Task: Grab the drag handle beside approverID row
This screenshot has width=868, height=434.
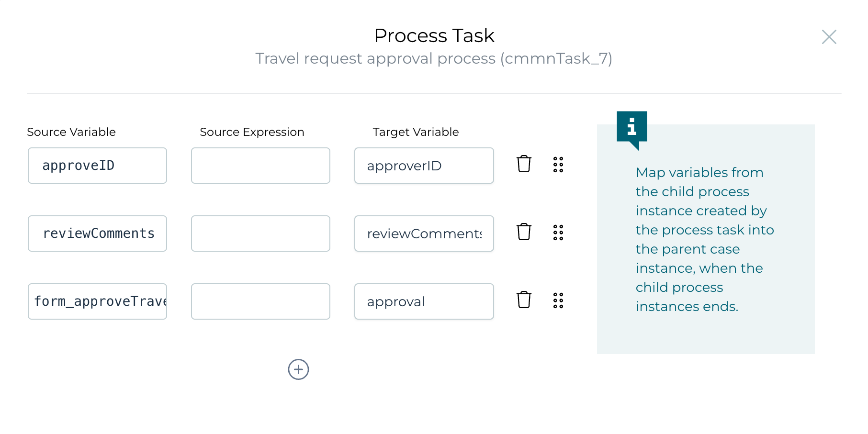Action: (x=558, y=164)
